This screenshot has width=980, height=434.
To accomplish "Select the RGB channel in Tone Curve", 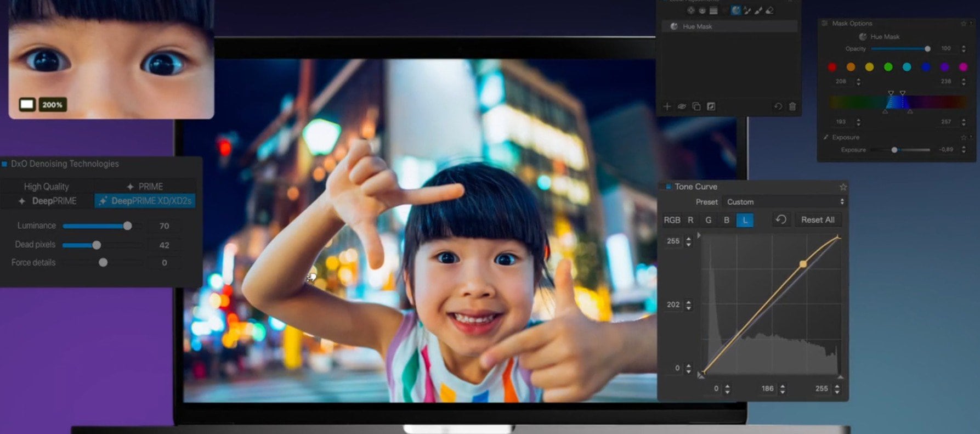I will tap(672, 220).
